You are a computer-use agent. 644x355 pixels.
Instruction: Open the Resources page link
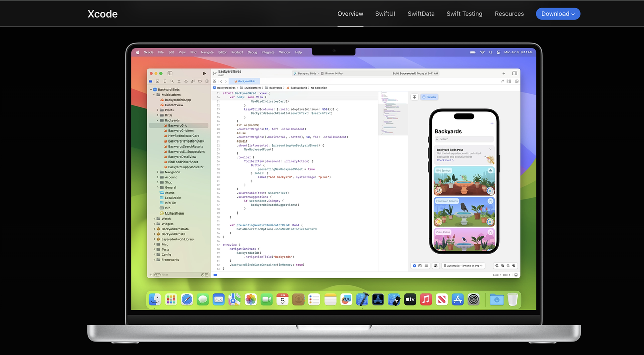[509, 14]
